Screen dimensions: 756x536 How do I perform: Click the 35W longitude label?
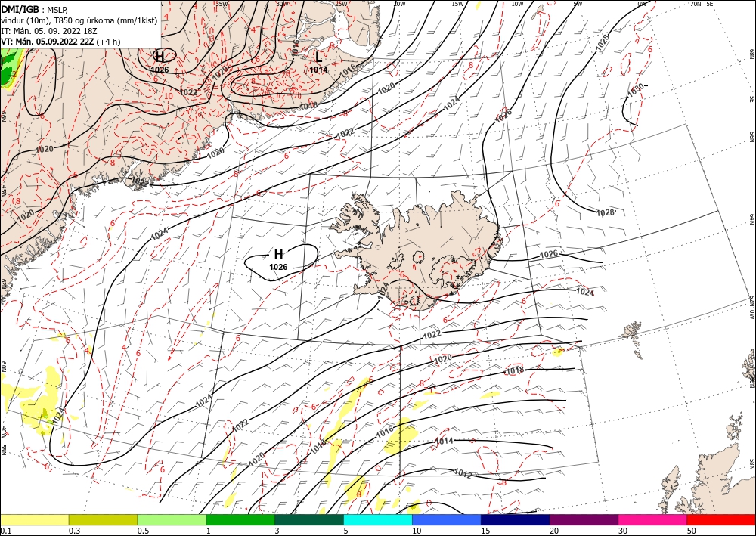[222, 3]
